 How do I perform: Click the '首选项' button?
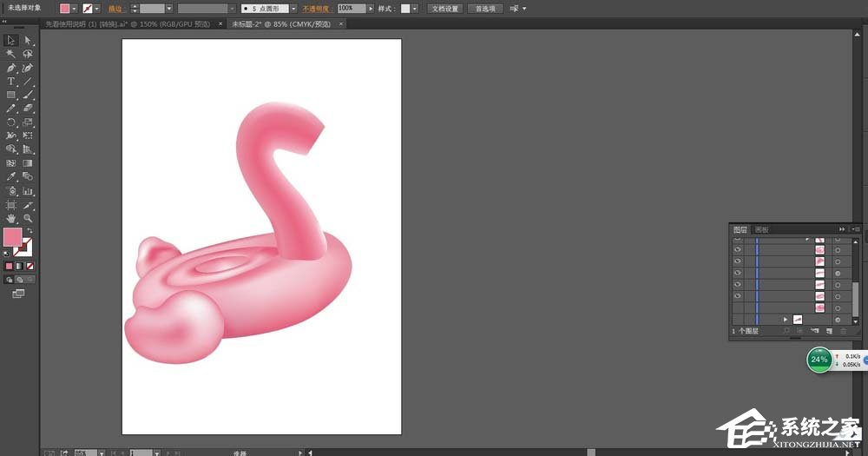484,8
